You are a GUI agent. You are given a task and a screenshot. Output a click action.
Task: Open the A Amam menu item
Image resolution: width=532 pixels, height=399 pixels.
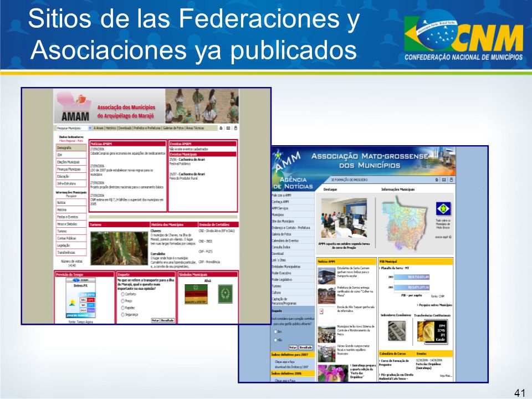[99, 128]
